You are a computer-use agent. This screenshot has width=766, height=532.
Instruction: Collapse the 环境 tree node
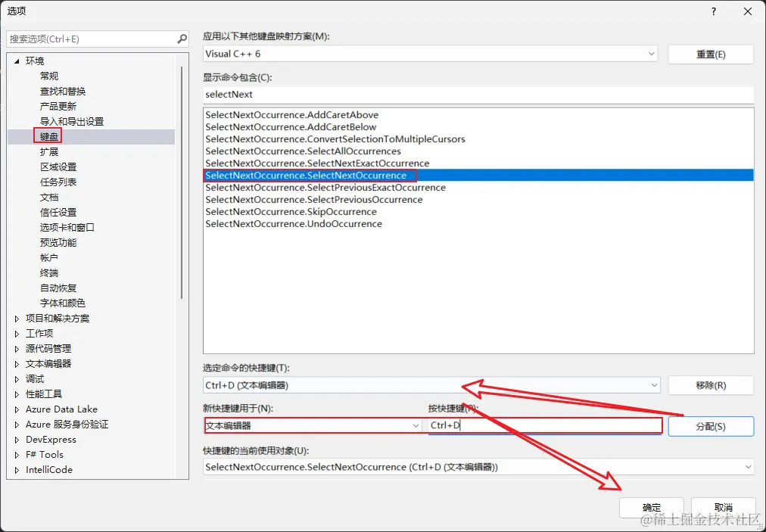coord(17,61)
